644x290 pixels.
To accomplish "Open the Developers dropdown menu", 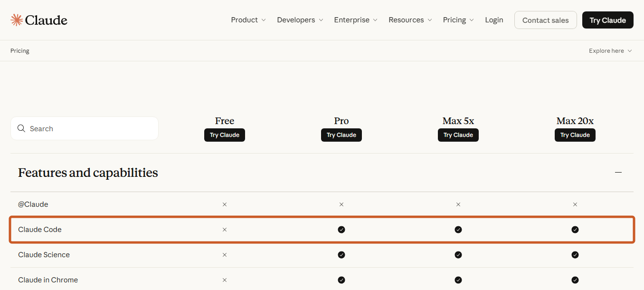I will click(300, 20).
